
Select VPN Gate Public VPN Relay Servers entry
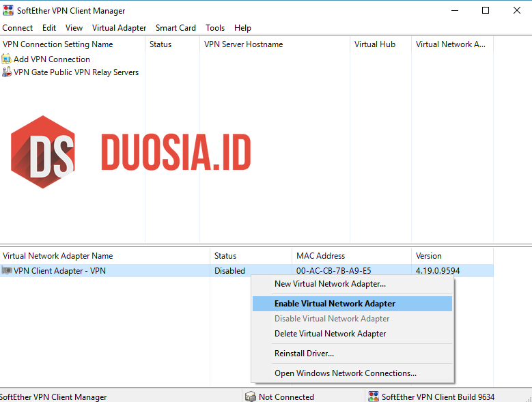[76, 72]
